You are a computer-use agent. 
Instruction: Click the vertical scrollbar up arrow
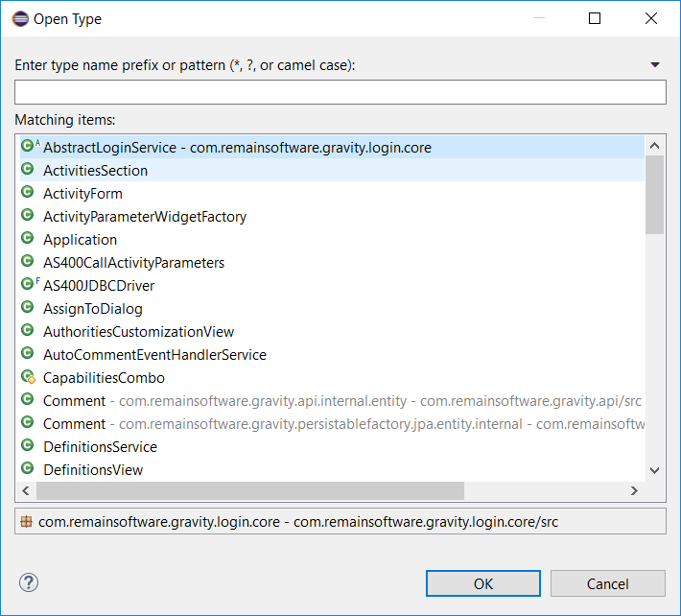pos(655,147)
